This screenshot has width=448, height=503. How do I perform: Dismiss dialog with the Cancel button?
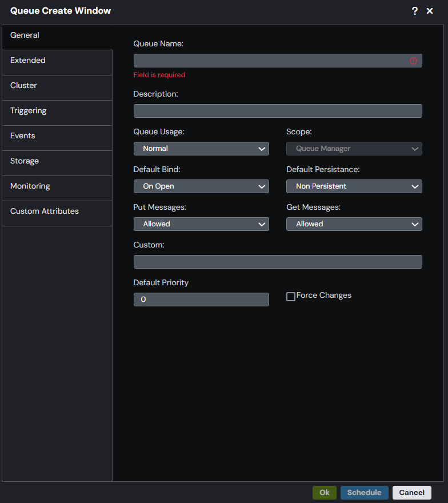(x=412, y=492)
